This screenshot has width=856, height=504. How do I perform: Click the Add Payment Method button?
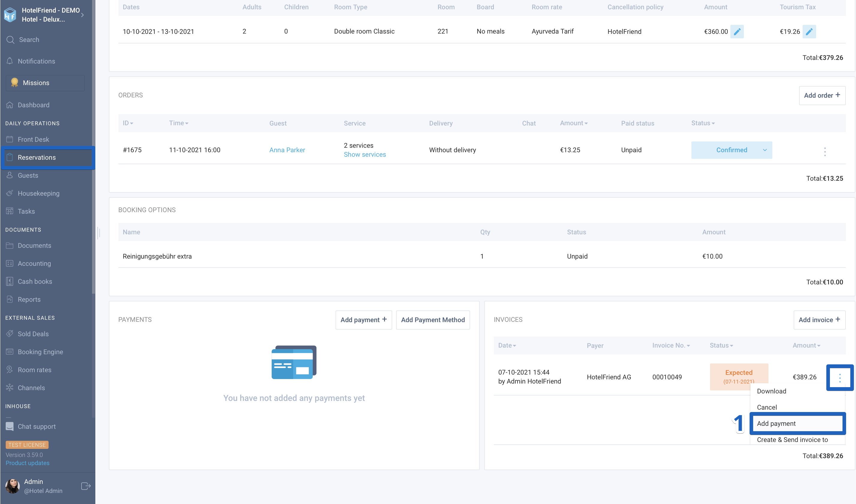click(x=433, y=320)
